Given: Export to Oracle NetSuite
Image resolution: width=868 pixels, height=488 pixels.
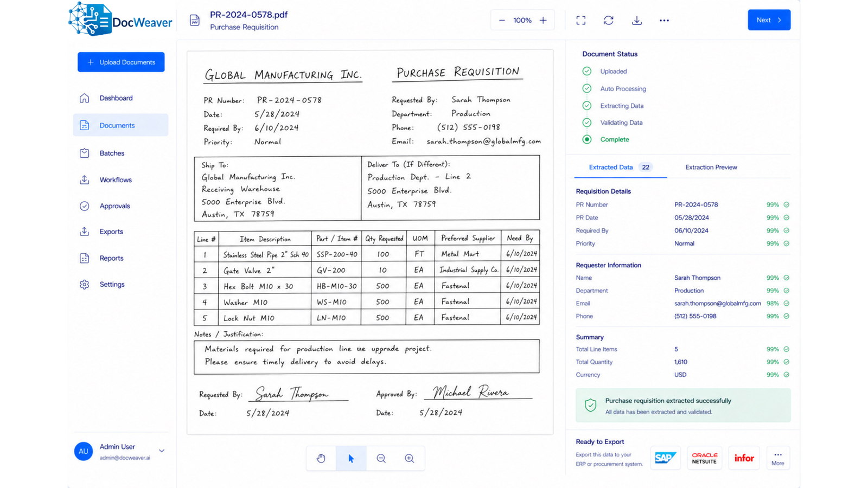Looking at the screenshot, I should point(705,458).
